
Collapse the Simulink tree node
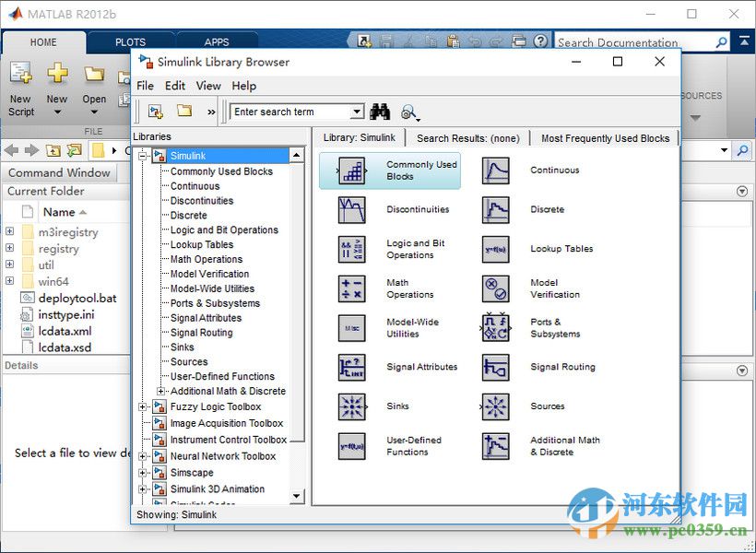pos(142,155)
